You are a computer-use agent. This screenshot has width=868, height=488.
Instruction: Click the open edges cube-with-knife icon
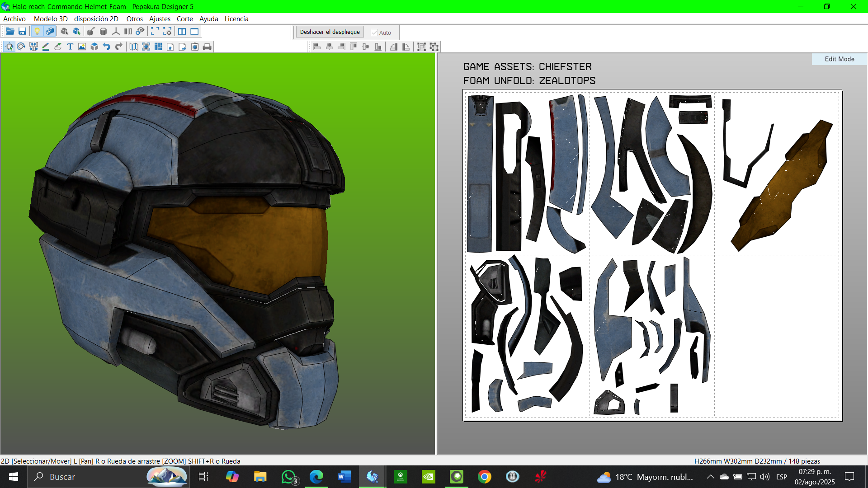(91, 32)
